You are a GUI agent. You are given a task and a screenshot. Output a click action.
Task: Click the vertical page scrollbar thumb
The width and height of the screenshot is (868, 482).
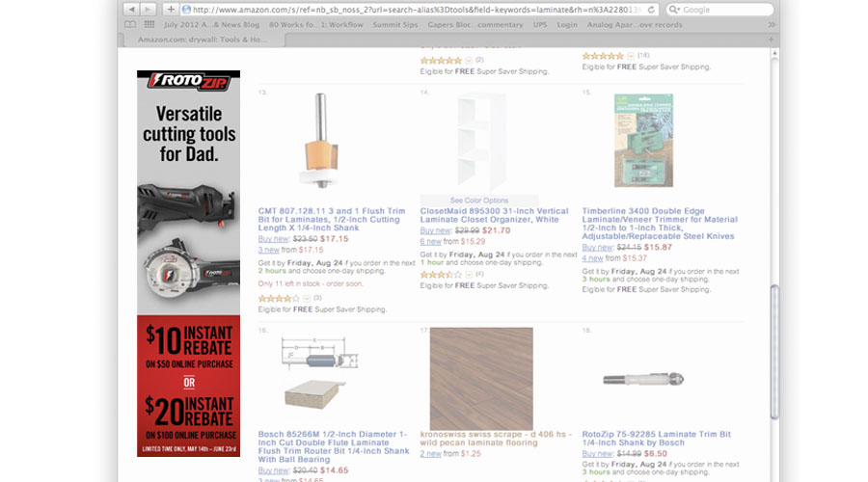[x=774, y=352]
